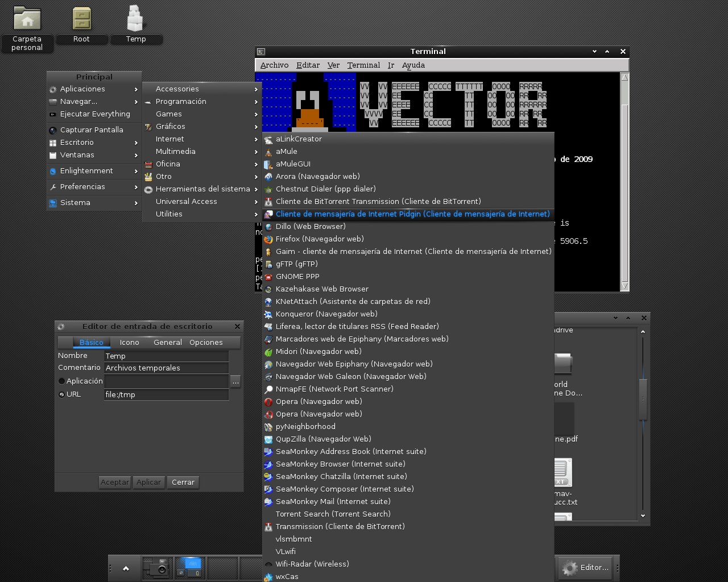Open the Archivo menu in Terminal
This screenshot has width=728, height=582.
point(274,65)
